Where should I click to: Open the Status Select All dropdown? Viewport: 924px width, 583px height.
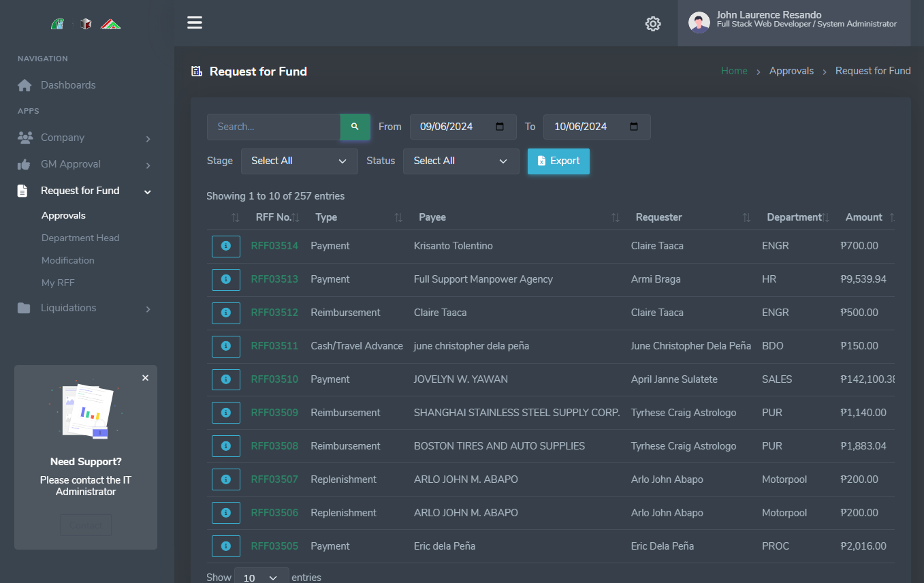pos(461,161)
